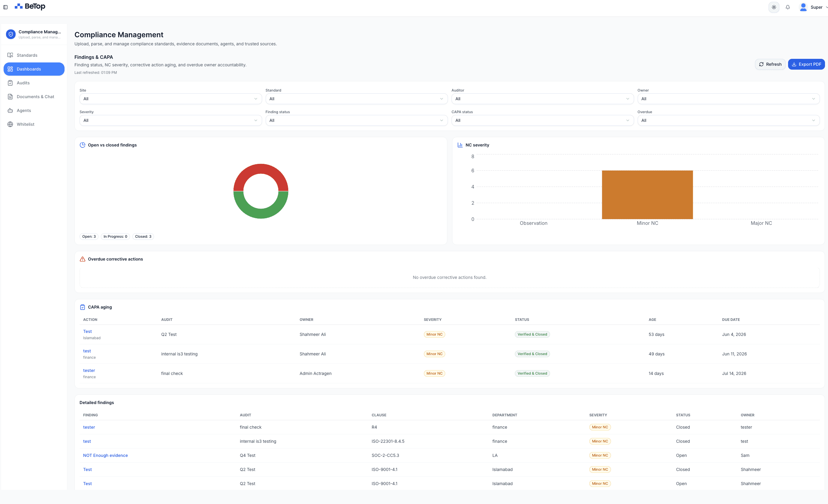Screen dimensions: 828x504
Task: Click the warning triangle icon beside Overdue corrective actions
Action: click(82, 259)
